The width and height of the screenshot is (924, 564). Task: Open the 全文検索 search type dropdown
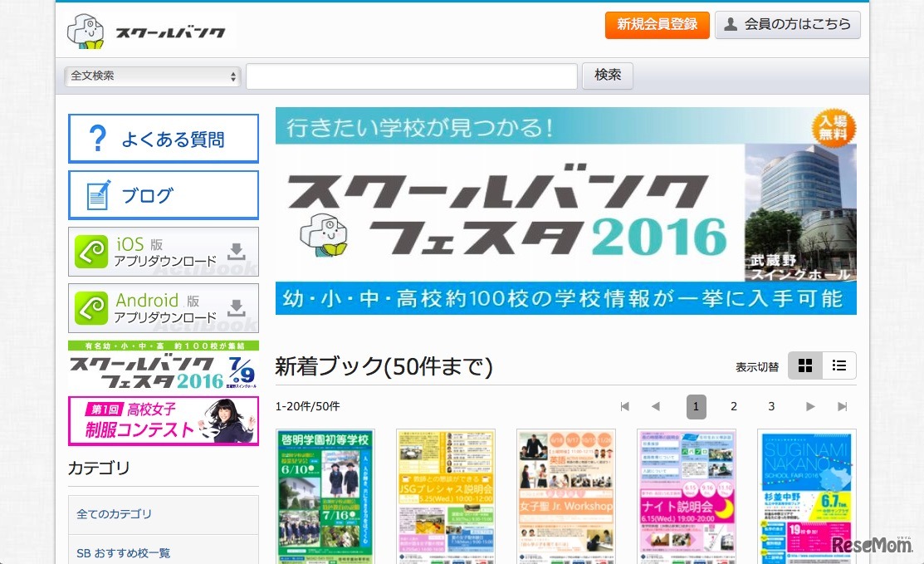[x=152, y=75]
